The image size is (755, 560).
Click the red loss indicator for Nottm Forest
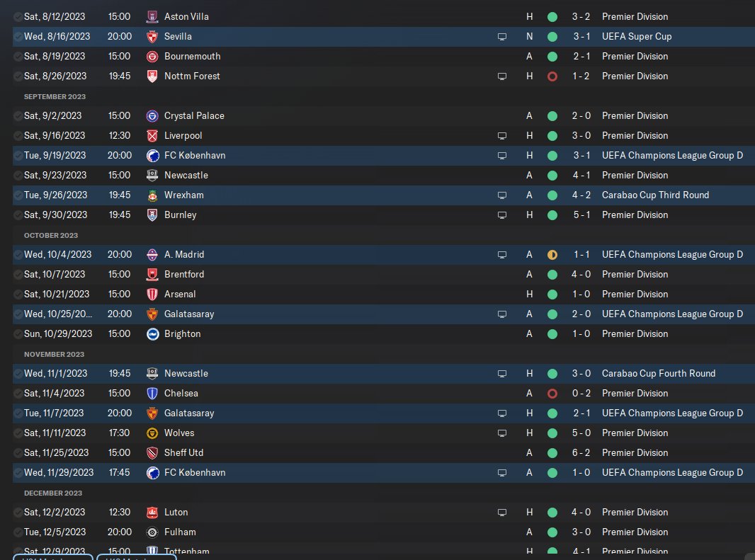[552, 76]
